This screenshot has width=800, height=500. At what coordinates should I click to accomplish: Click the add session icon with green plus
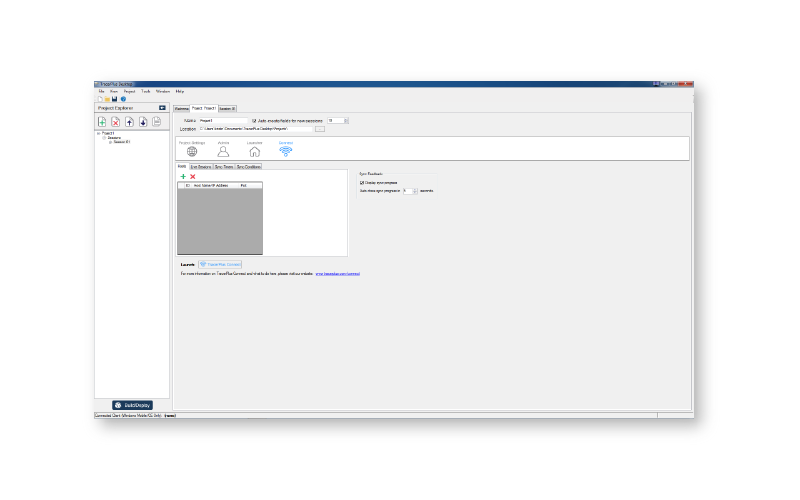tap(102, 122)
